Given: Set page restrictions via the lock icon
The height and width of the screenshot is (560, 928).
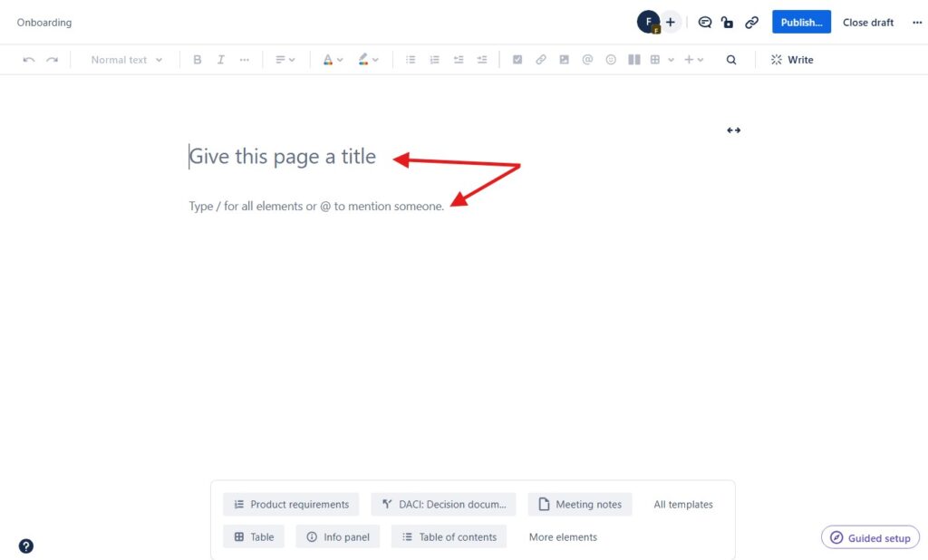Looking at the screenshot, I should click(x=728, y=22).
